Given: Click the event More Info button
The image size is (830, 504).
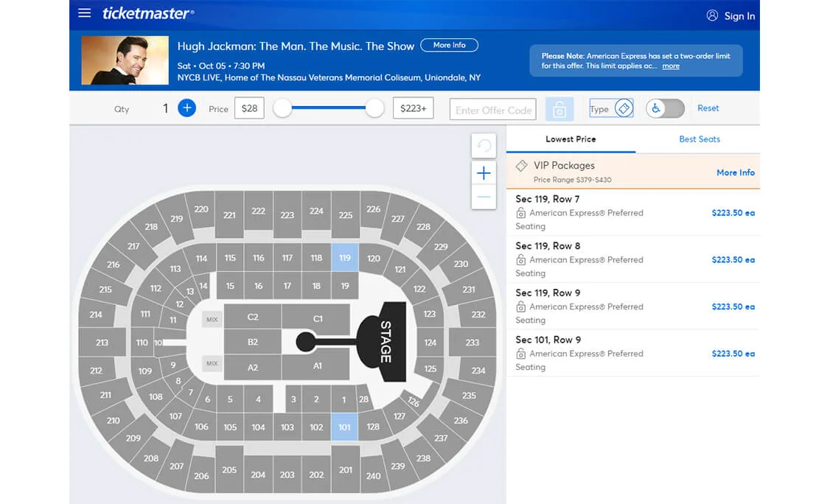Looking at the screenshot, I should click(449, 46).
